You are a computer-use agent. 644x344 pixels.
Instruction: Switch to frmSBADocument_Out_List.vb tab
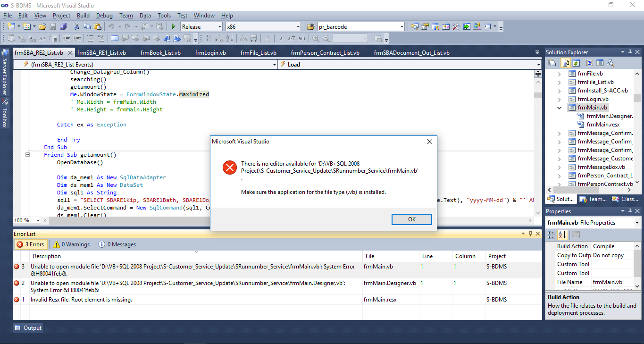[411, 53]
